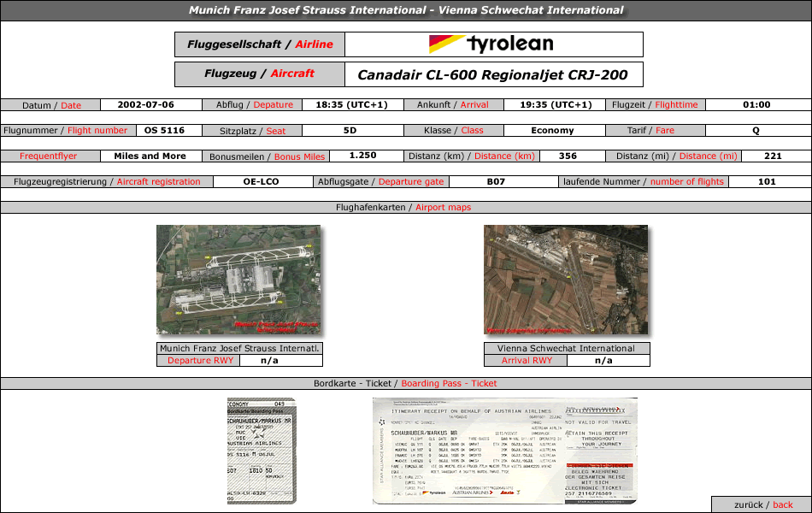
Task: Click the Departure RWY label
Action: pos(200,361)
